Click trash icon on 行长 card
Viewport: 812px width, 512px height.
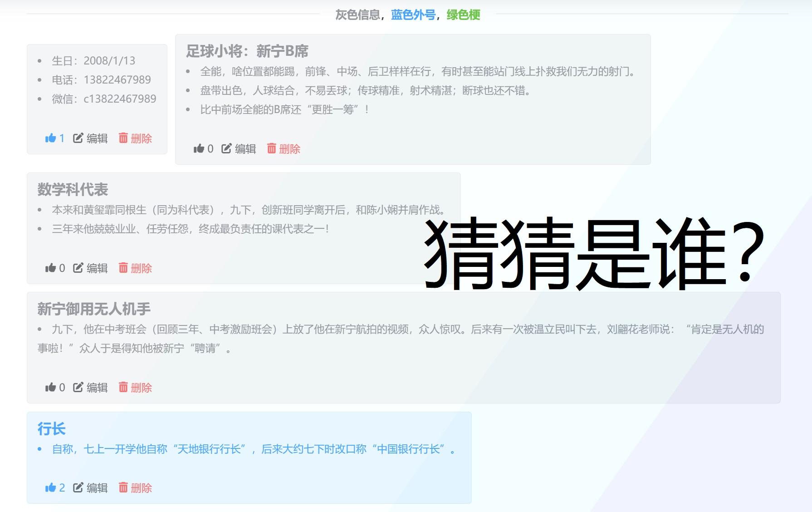[123, 487]
